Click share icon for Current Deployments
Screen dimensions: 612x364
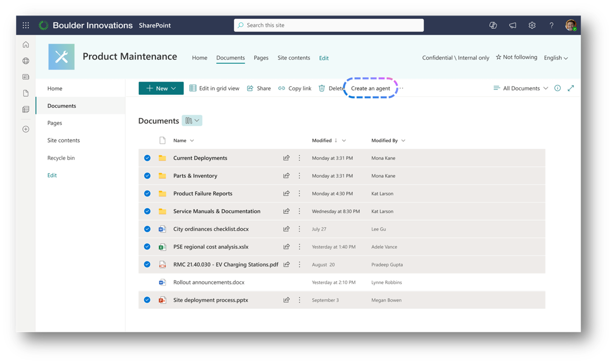286,158
